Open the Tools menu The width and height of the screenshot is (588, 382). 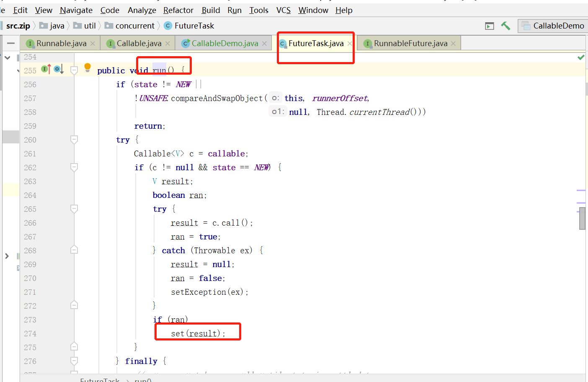tap(259, 10)
